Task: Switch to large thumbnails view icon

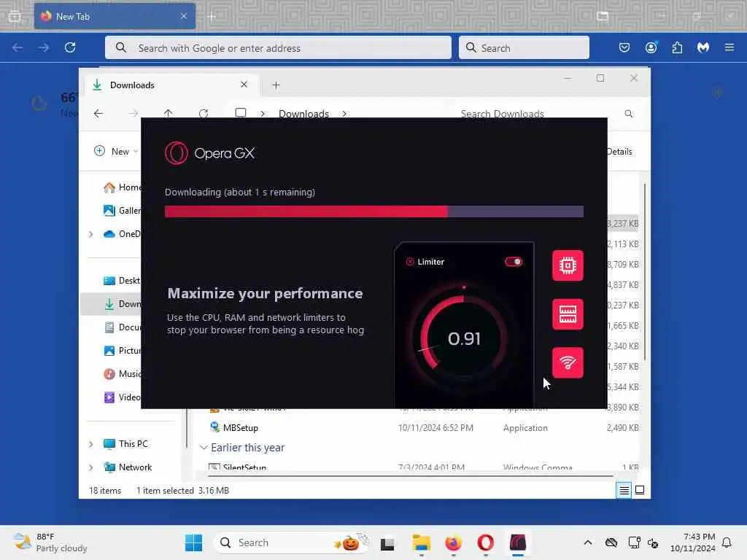Action: [x=640, y=490]
